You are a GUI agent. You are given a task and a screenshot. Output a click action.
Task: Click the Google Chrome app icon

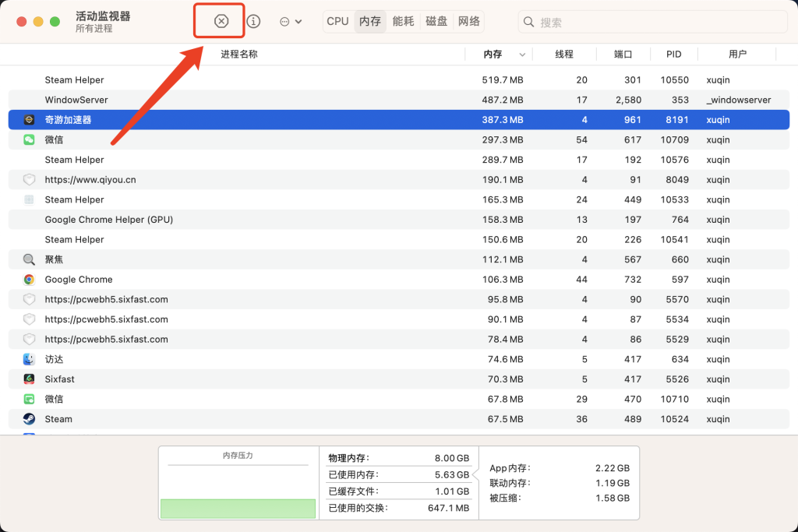point(29,279)
